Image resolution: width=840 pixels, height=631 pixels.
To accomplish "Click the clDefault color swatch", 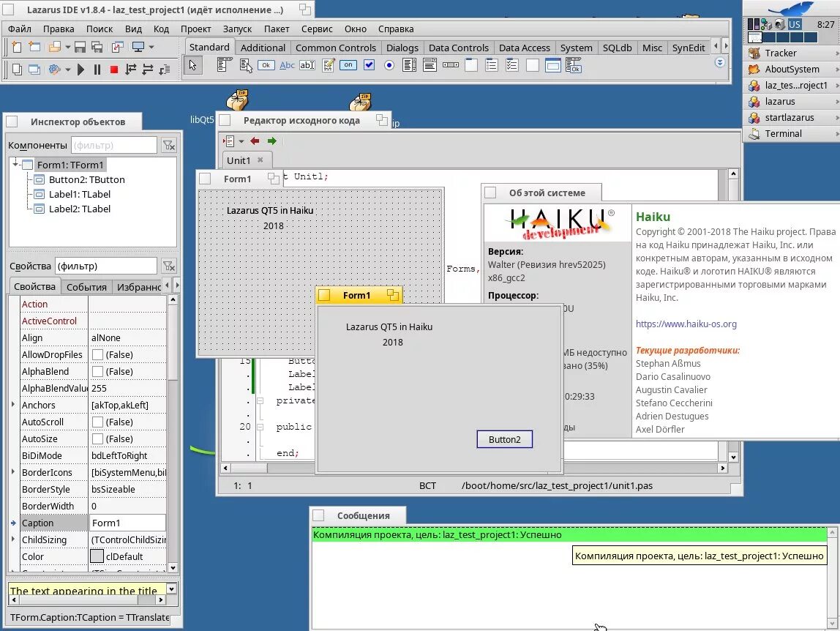I will pyautogui.click(x=97, y=556).
